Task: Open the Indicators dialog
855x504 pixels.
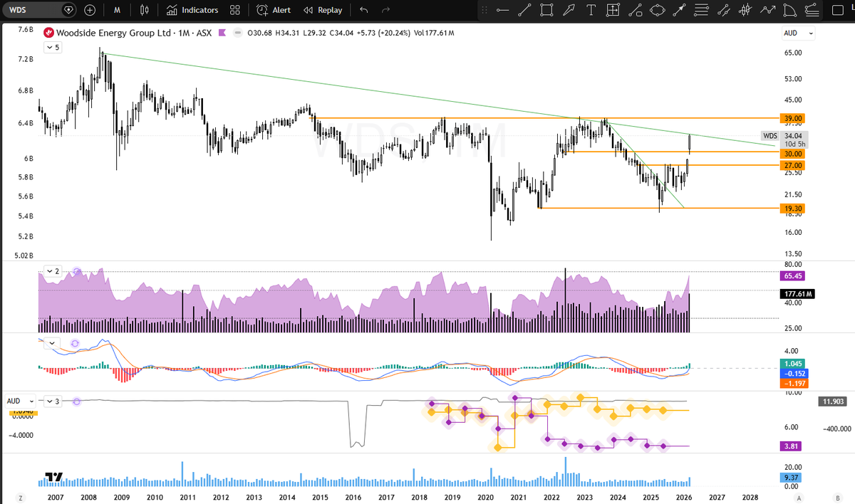Action: tap(192, 10)
